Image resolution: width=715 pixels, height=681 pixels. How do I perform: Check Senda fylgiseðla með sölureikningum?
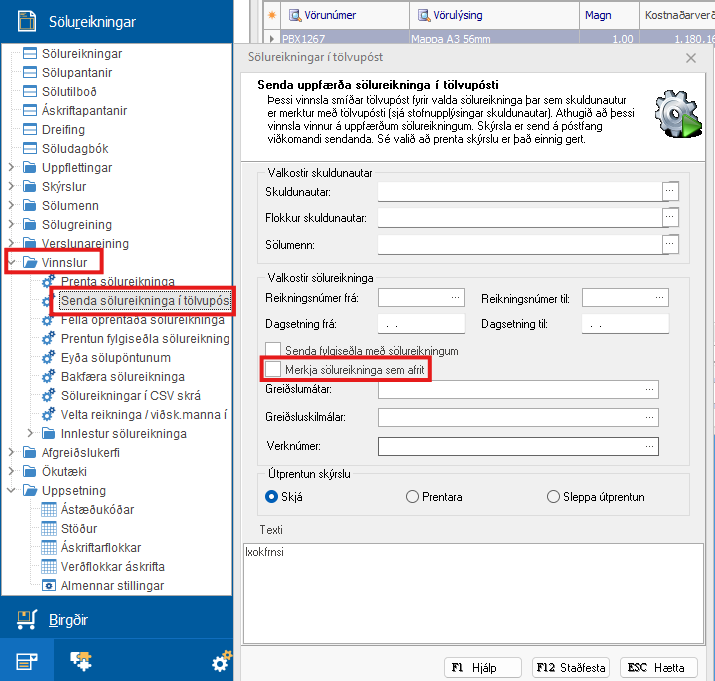click(x=272, y=351)
